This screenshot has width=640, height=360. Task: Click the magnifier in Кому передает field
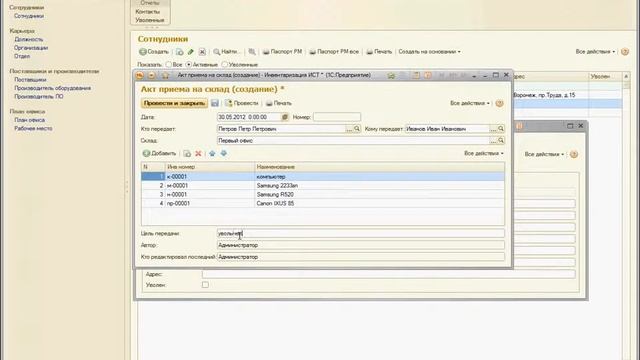(501, 129)
